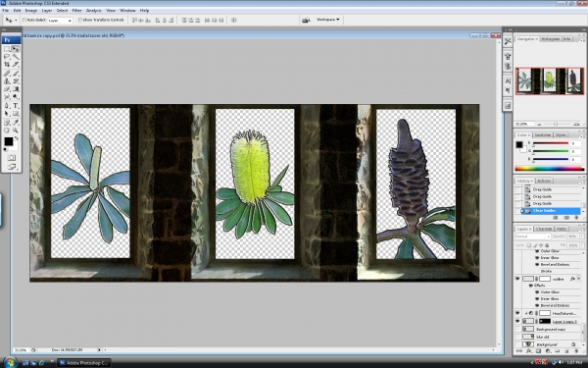
Task: Open the status bar info arrow
Action: pyautogui.click(x=99, y=350)
